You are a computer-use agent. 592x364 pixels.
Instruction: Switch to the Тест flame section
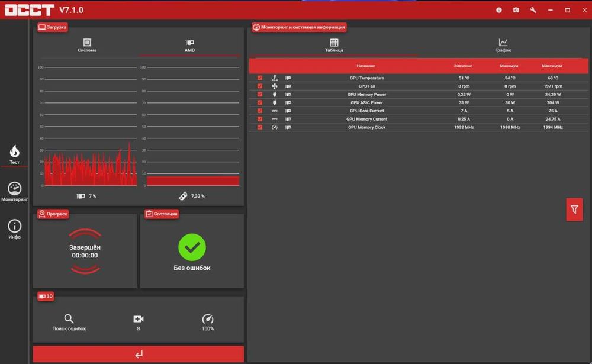pos(14,154)
